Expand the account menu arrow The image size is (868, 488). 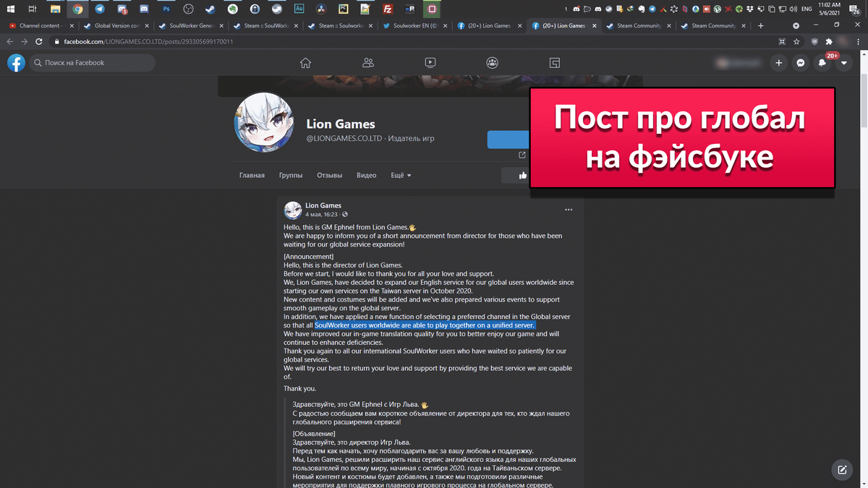coord(843,63)
